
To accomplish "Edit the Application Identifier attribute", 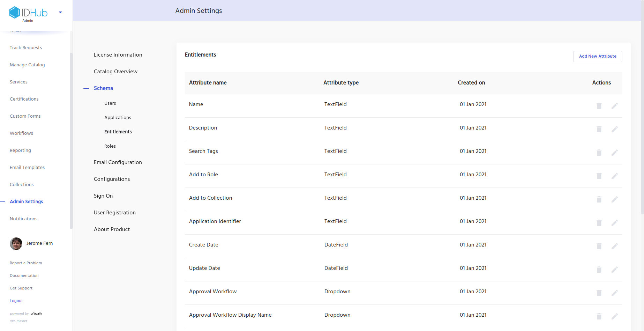I will tap(615, 223).
